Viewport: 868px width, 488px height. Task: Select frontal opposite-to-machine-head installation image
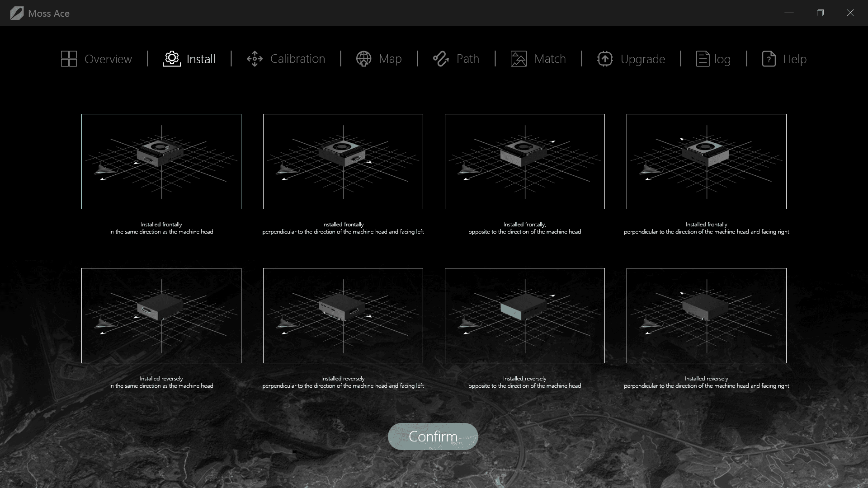[525, 161]
